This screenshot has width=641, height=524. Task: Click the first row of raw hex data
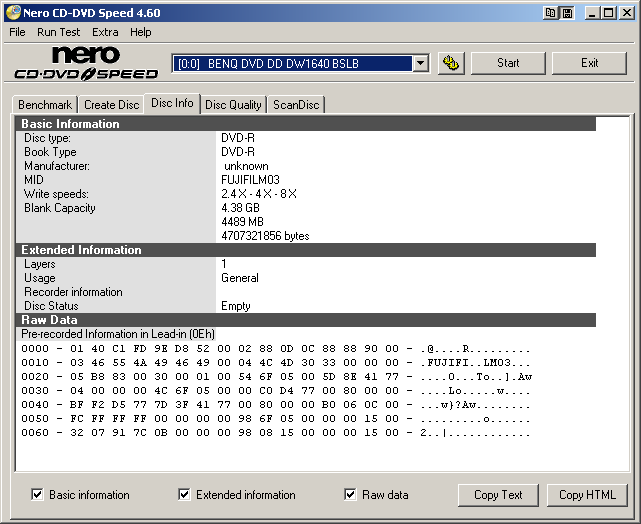click(277, 349)
